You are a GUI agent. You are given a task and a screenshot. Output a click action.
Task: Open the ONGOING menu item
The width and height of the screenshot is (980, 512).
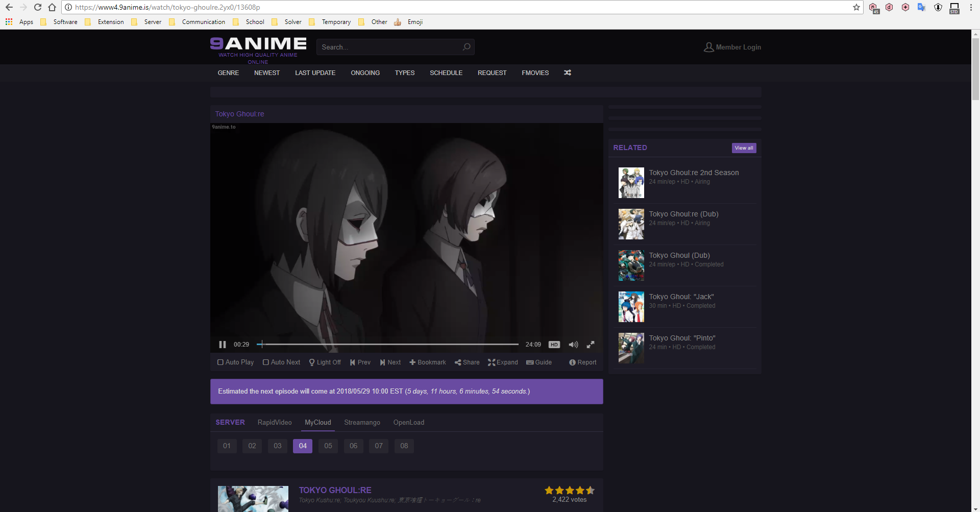pyautogui.click(x=365, y=73)
